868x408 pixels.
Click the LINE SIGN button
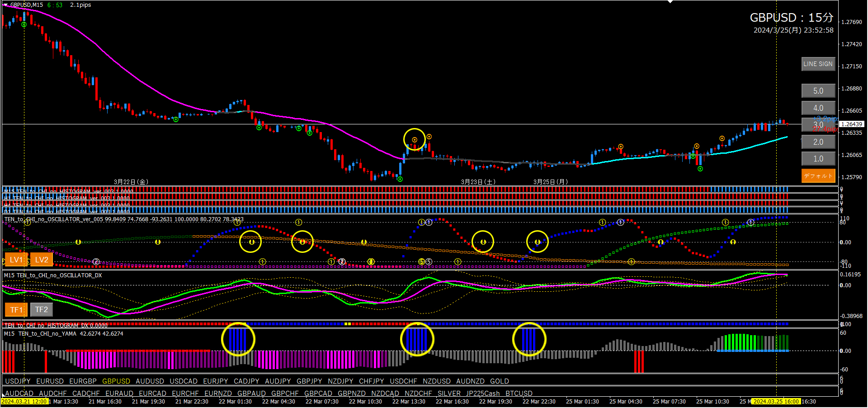click(x=818, y=64)
